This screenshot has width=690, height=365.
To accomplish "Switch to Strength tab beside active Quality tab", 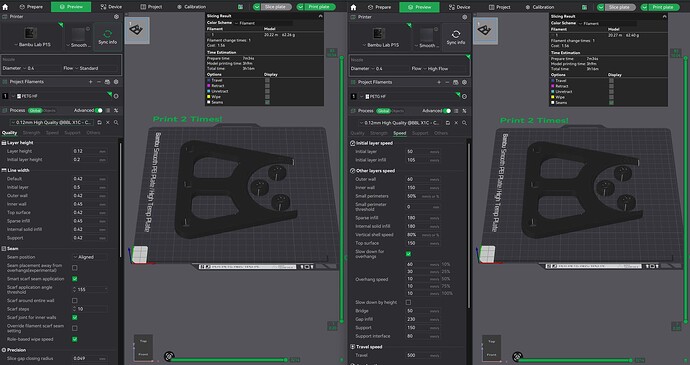I will (31, 133).
